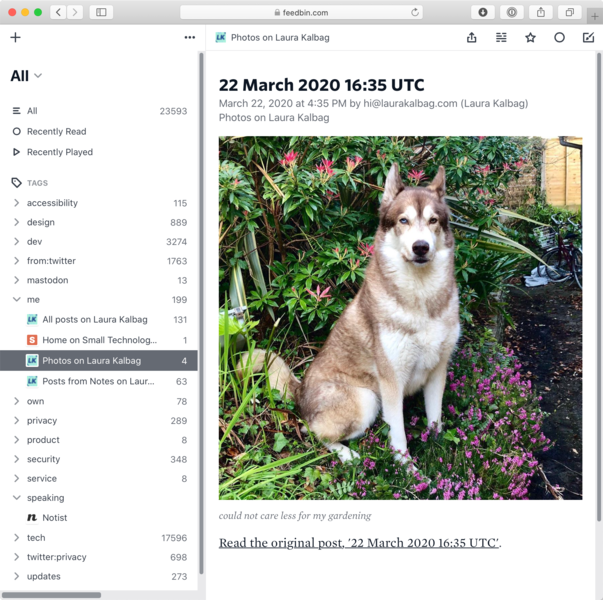Collapse the 'me' tag group
This screenshot has width=603, height=600.
16,299
